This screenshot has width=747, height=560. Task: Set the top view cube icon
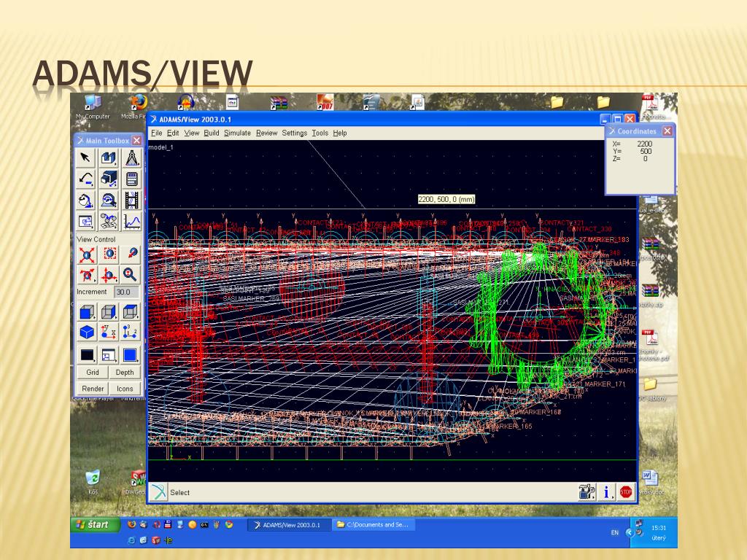pos(131,312)
